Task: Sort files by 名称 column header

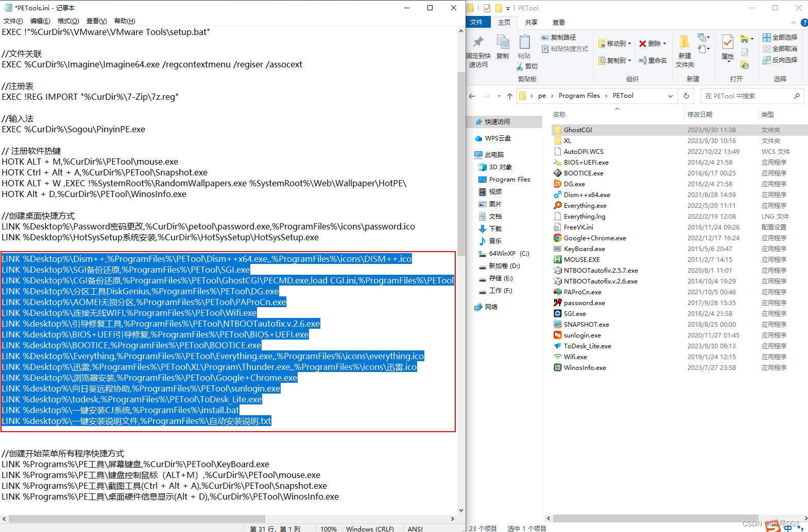Action: point(559,115)
